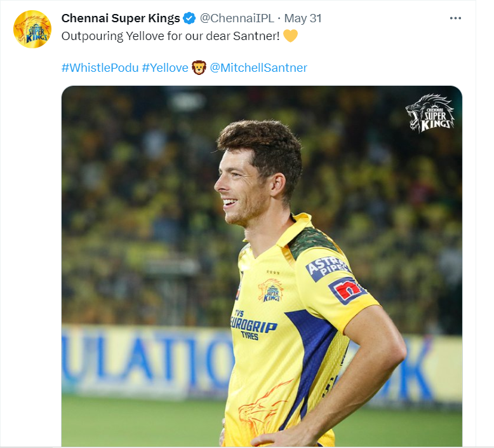Visit the @MitchellSantner mention
Viewport: 494px width, 448px height.
coord(258,68)
